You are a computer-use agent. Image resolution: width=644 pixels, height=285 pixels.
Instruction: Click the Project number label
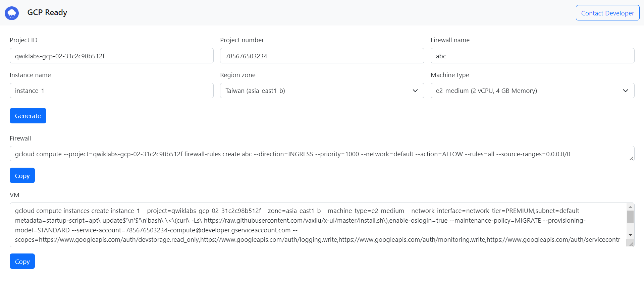click(x=242, y=40)
